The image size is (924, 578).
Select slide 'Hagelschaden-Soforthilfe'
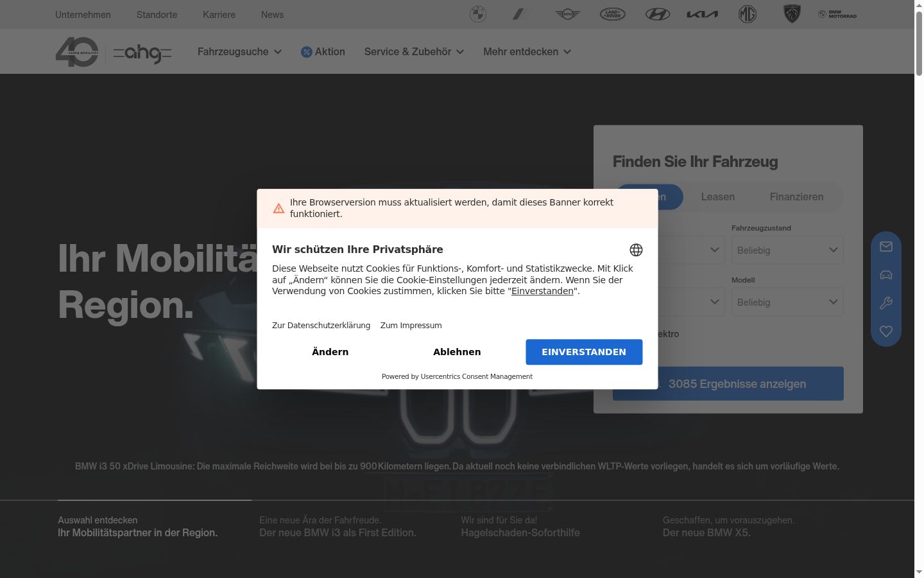tap(520, 527)
